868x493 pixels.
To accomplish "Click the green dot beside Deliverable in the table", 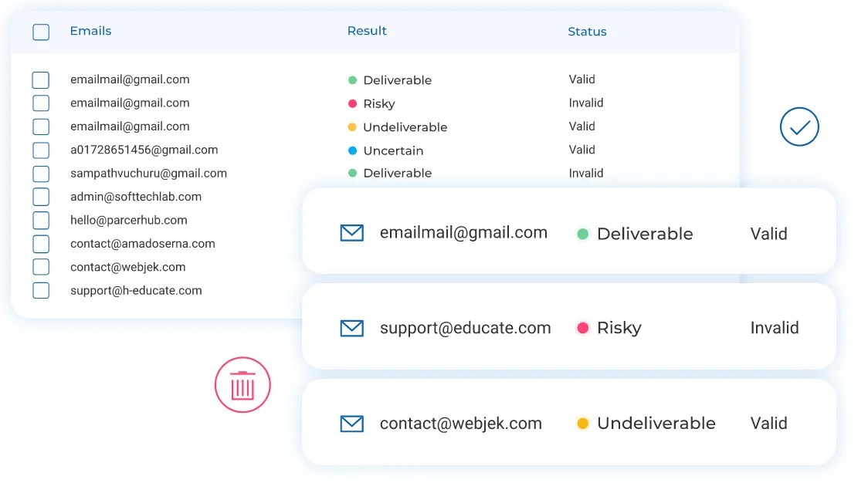I will [354, 79].
